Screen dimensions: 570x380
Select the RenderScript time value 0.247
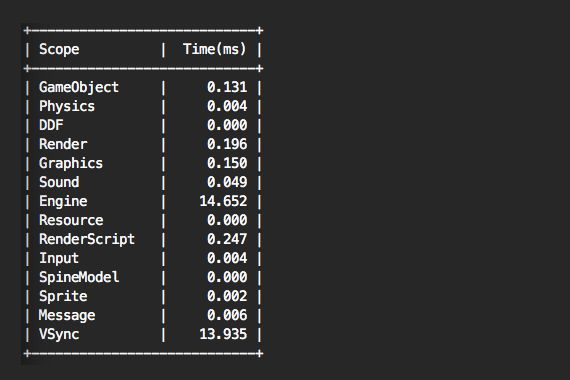pyautogui.click(x=227, y=239)
